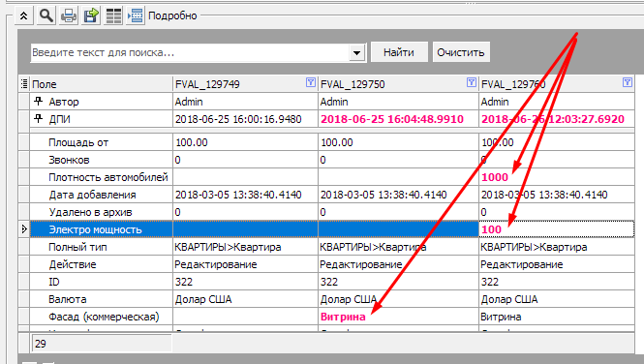Sort by the Поле column header
The height and width of the screenshot is (364, 644).
101,83
